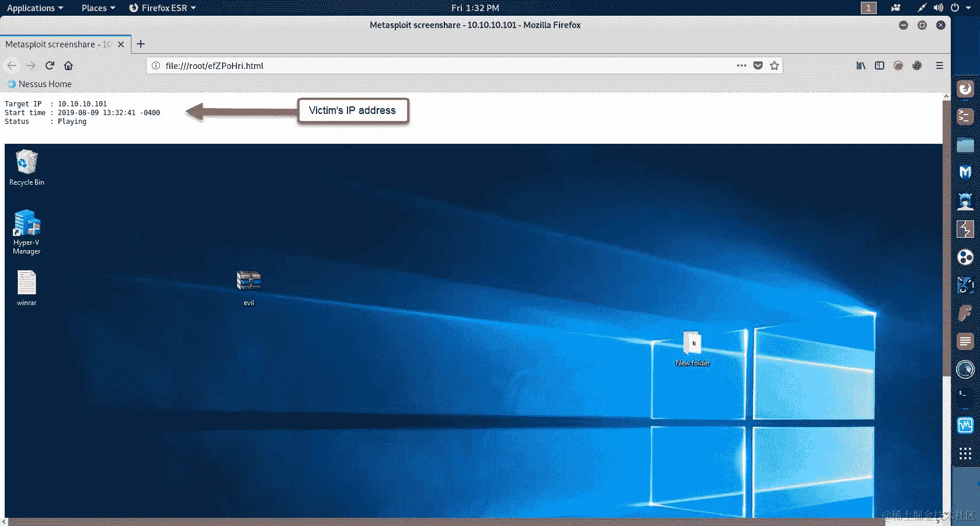980x526 pixels.
Task: Toggle the Firefox sidebar
Action: pos(880,65)
